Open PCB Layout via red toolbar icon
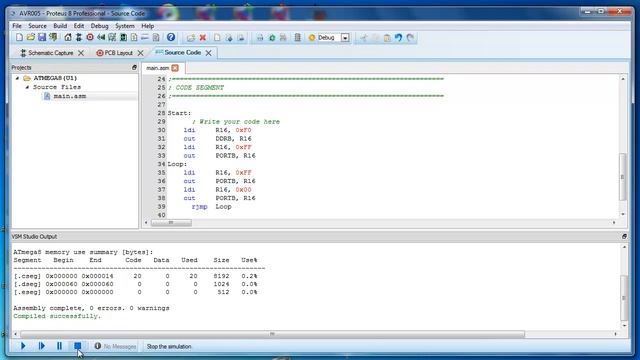The width and height of the screenshot is (640, 360). point(90,38)
